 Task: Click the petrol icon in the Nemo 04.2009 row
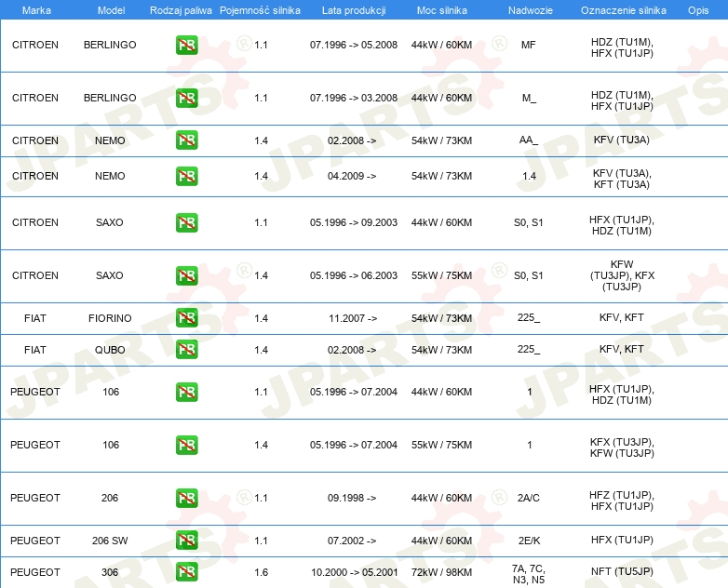186,176
